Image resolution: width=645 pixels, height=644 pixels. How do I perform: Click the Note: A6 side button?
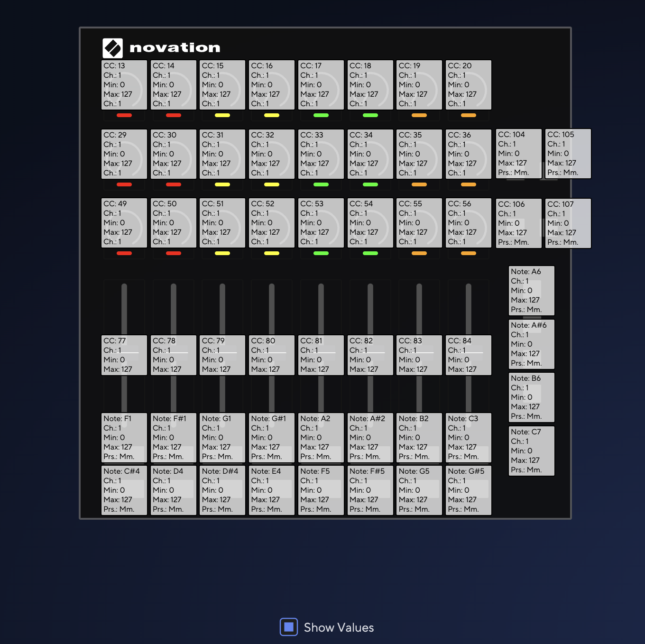532,291
